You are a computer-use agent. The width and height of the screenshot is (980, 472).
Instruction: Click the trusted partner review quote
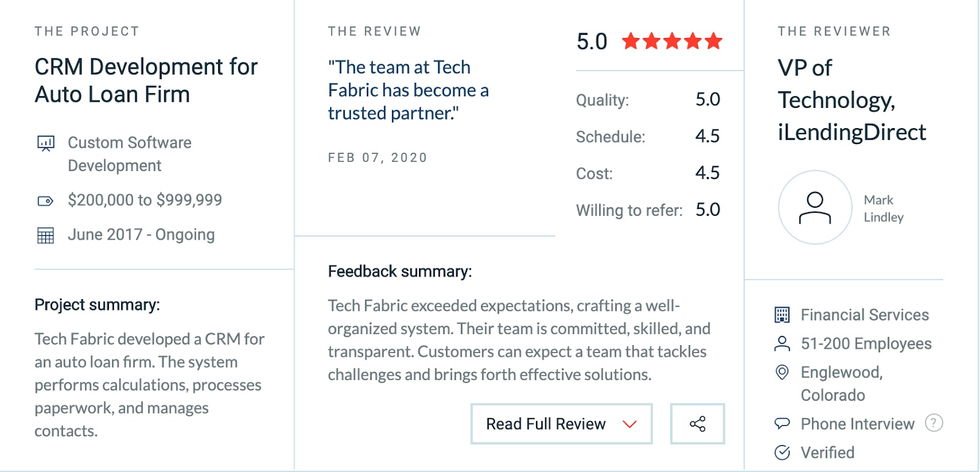point(409,90)
